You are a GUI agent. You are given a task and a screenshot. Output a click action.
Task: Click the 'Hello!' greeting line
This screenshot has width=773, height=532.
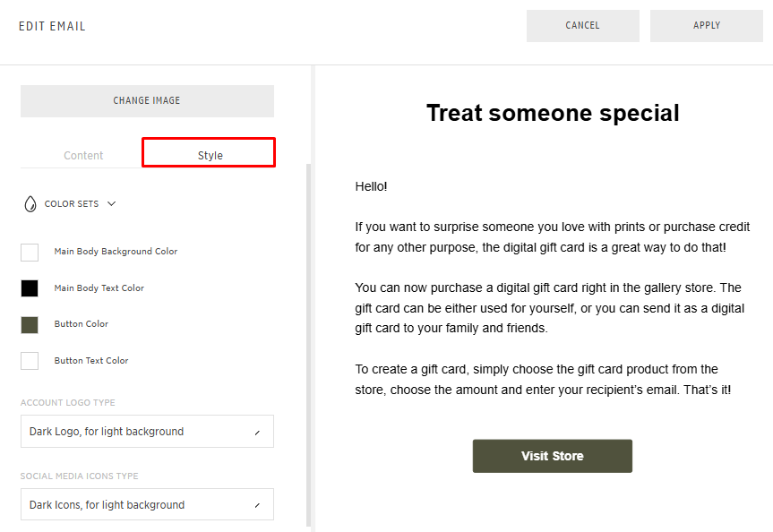[371, 187]
